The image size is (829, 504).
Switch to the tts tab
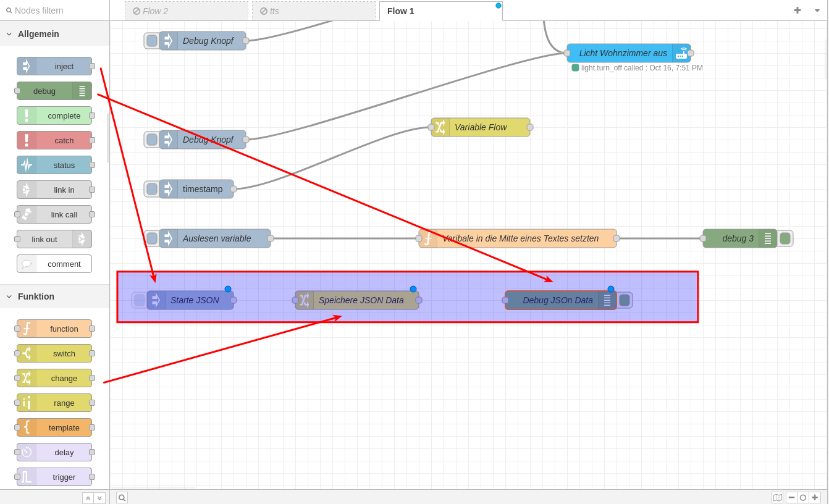click(313, 11)
